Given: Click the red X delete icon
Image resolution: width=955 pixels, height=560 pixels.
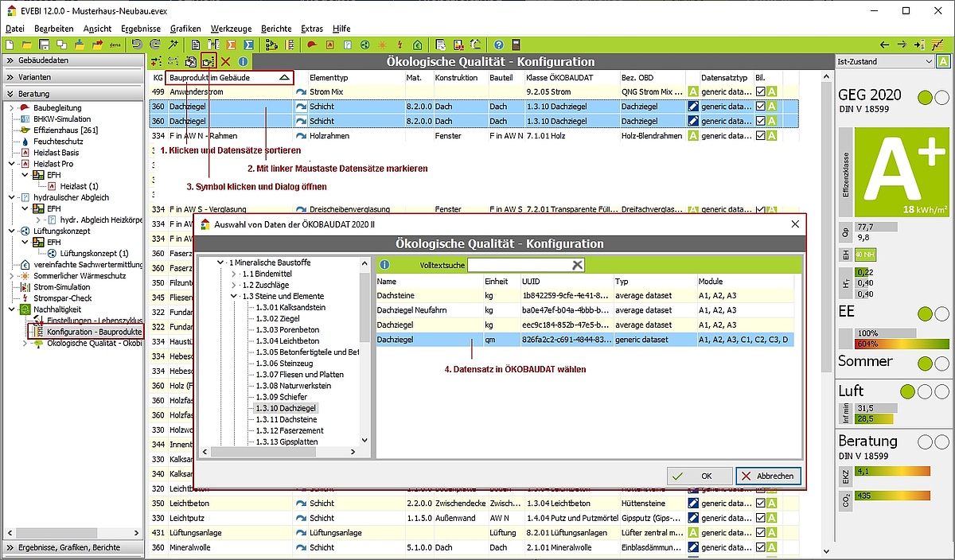Looking at the screenshot, I should click(226, 61).
